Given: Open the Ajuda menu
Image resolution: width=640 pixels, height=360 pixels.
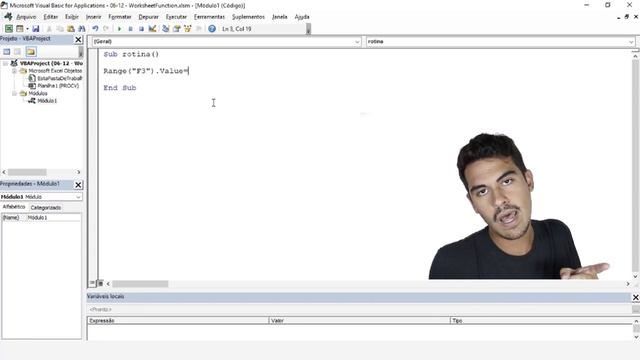Looking at the screenshot, I should [302, 17].
